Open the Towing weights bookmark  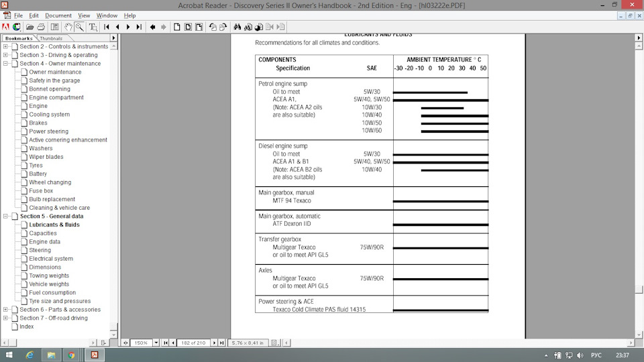(49, 276)
